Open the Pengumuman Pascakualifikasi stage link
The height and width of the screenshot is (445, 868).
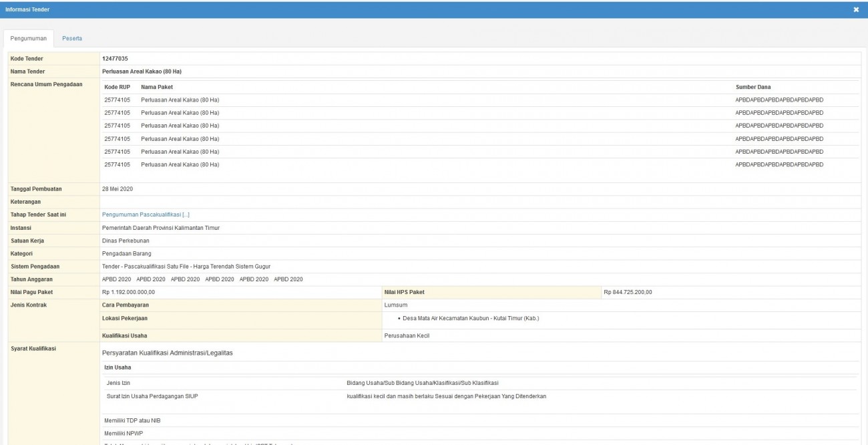pos(146,214)
